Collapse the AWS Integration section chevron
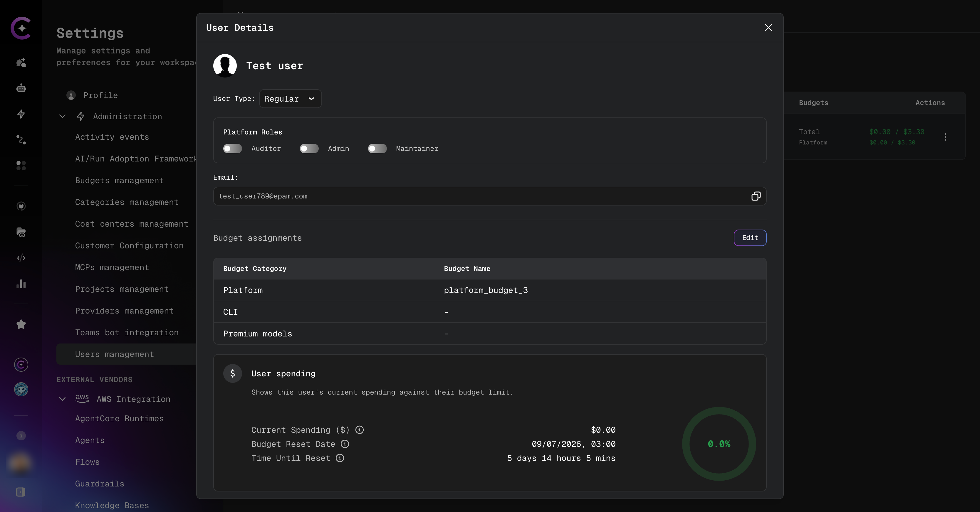 pyautogui.click(x=62, y=399)
